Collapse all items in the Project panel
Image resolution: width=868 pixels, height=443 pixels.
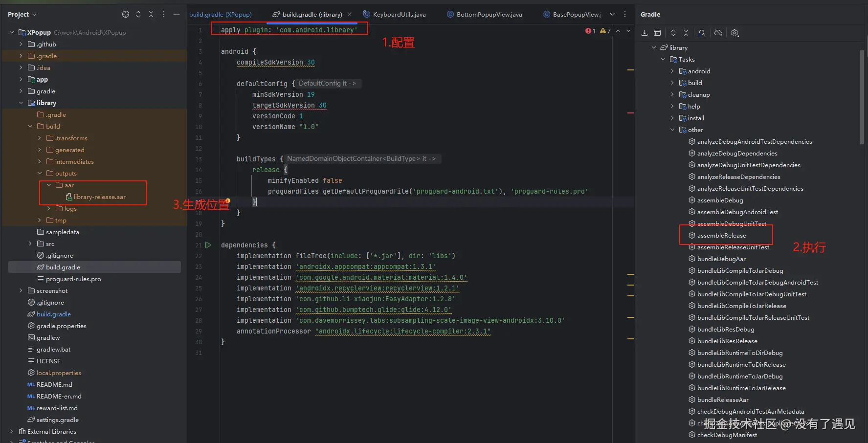point(151,14)
